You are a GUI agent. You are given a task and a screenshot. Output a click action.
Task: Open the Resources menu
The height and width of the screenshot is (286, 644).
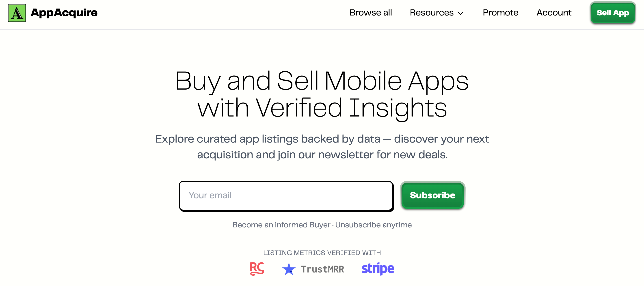432,13
